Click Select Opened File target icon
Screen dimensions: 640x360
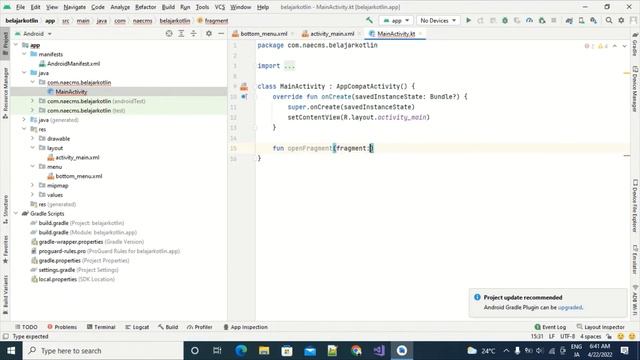169,33
